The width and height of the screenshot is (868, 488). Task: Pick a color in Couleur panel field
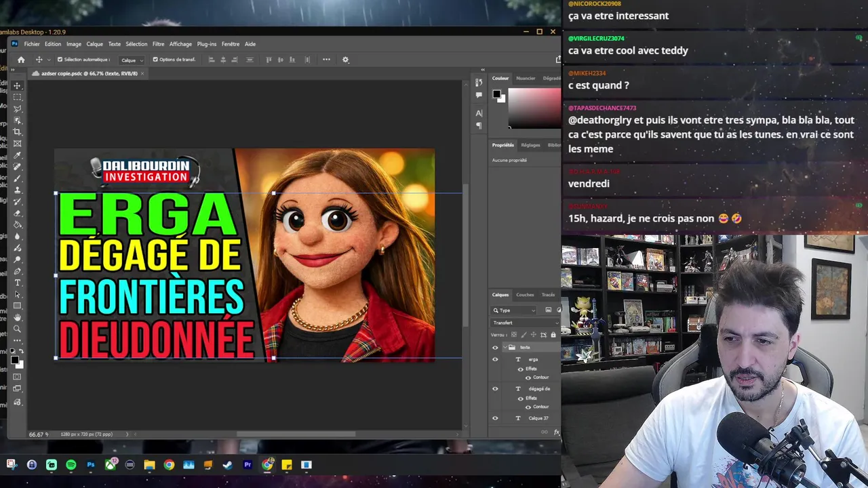[535, 108]
